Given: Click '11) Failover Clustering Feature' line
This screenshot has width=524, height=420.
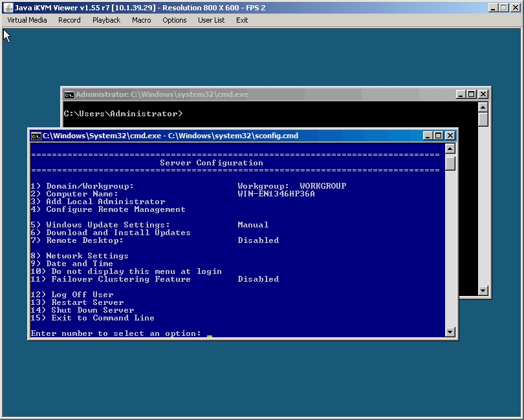Looking at the screenshot, I should coord(111,279).
